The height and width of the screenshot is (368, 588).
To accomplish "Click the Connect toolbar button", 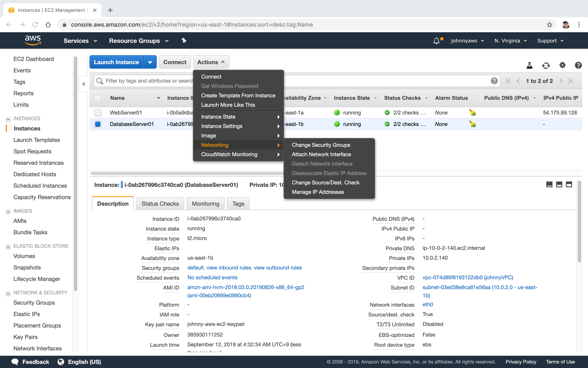I will tap(175, 62).
